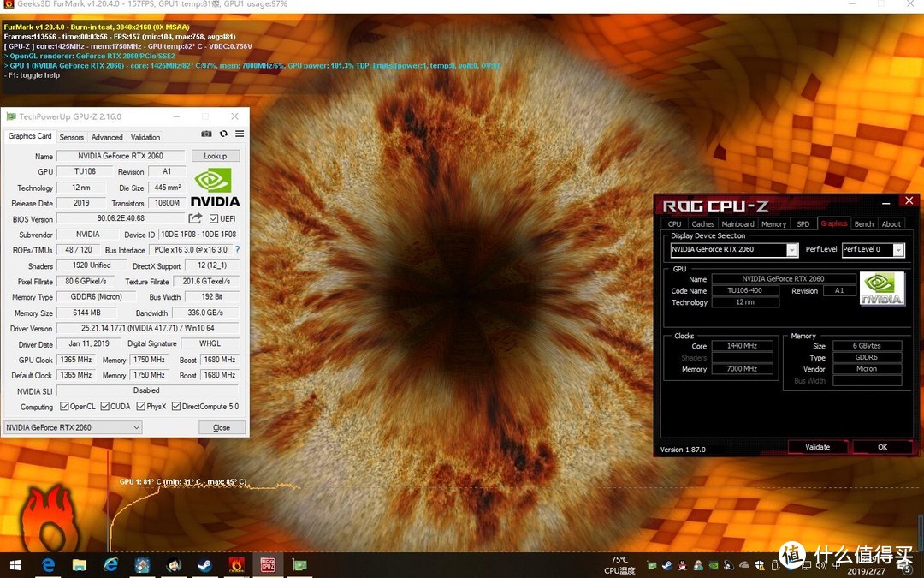Click the avatar face taskbar icon

click(x=174, y=565)
